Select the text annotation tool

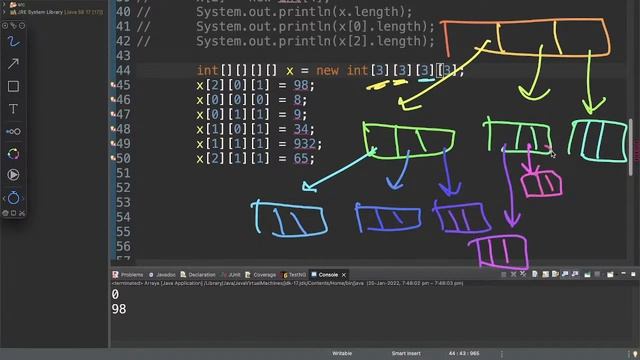click(13, 109)
